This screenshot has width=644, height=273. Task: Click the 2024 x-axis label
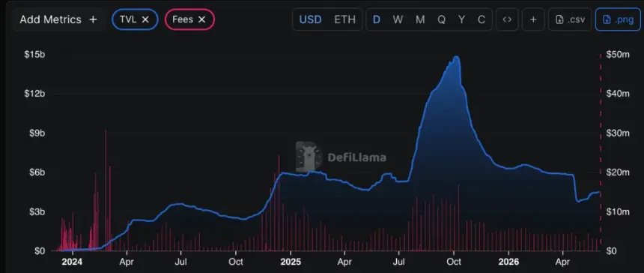click(x=73, y=262)
